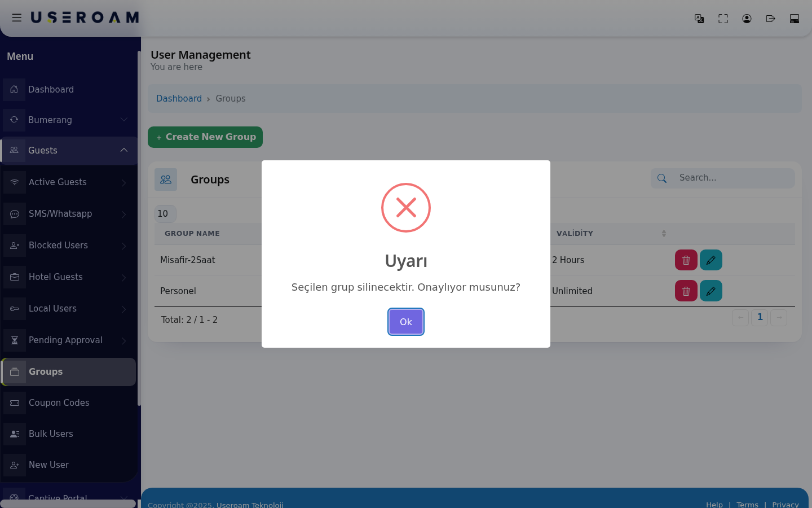Click the Unlimited validity cell
This screenshot has height=508, width=812.
point(572,291)
